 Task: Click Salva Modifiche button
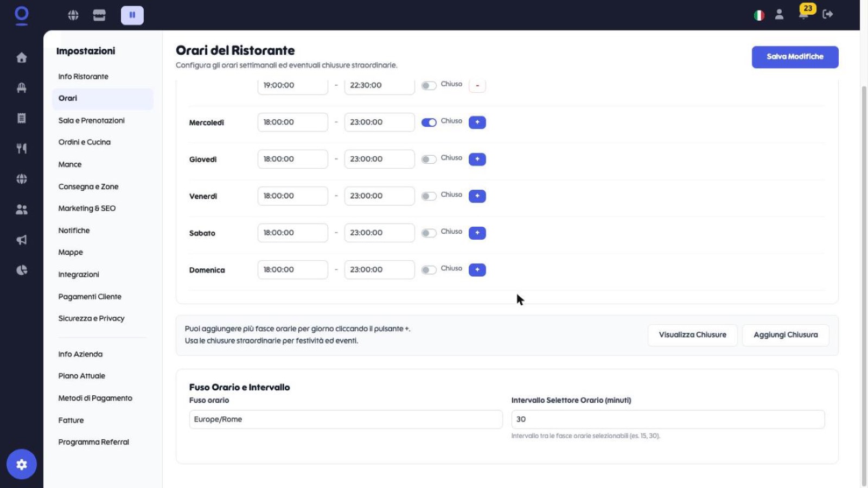[x=795, y=57]
